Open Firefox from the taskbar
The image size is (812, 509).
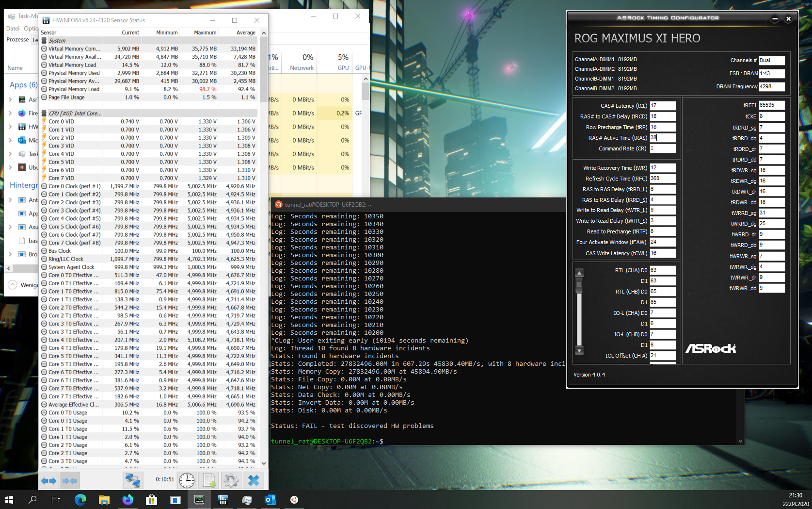[x=128, y=499]
